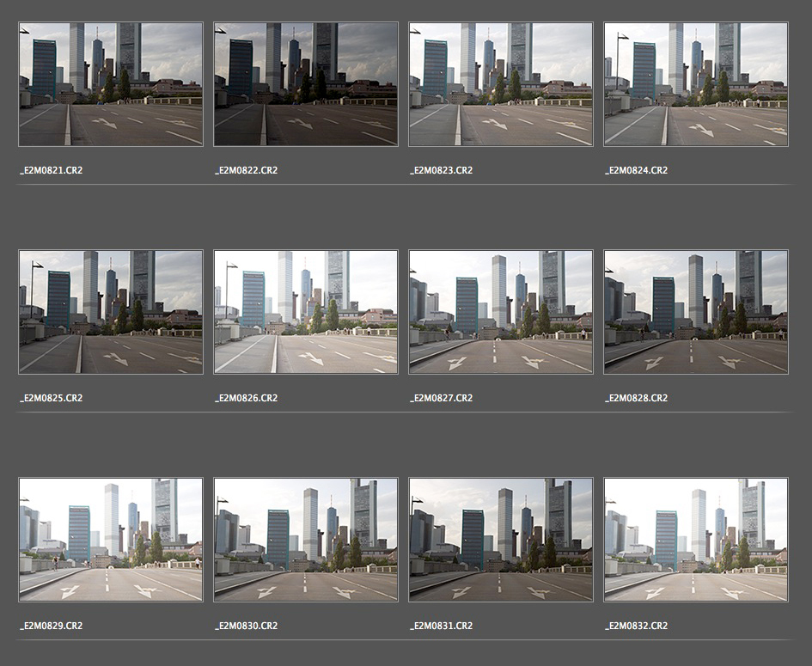812x666 pixels.
Task: Select the overexposed _E2M0829.CR2 thumbnail
Action: [x=111, y=540]
